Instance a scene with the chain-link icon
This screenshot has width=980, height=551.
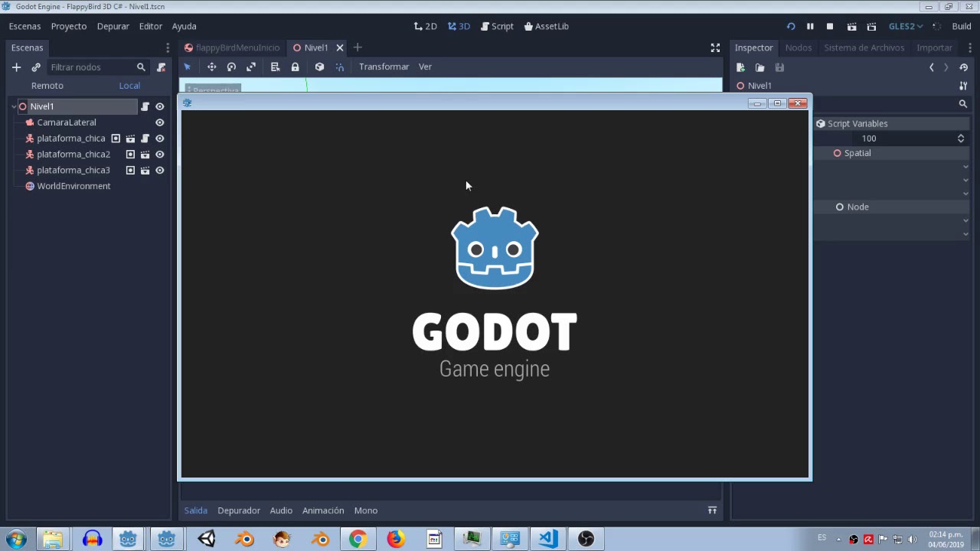(36, 67)
